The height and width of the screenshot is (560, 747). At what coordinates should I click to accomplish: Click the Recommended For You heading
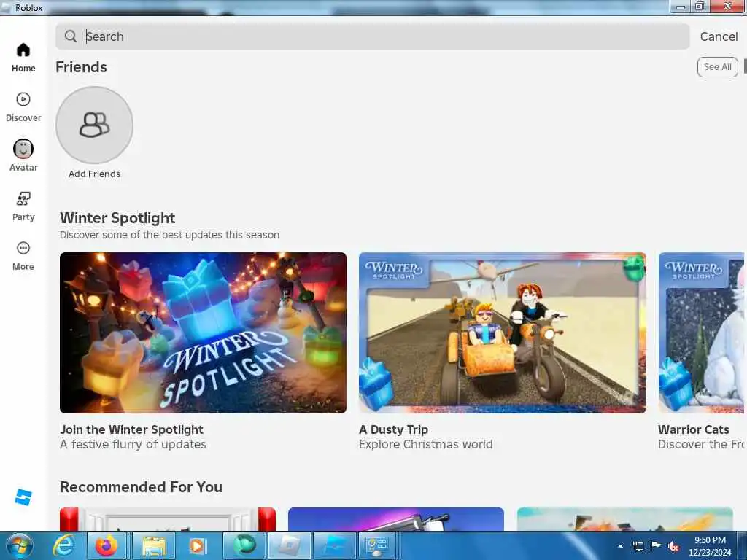click(141, 486)
